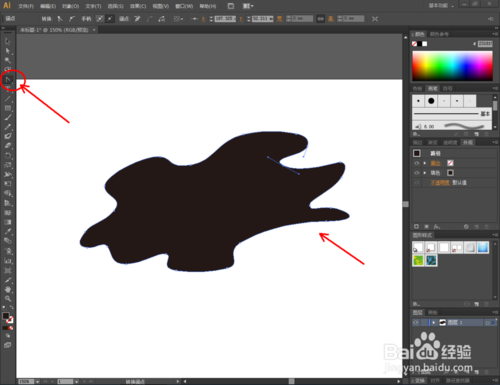Open the align options dropdown in control bar
Viewport: 500px width, 385px height.
(179, 19)
